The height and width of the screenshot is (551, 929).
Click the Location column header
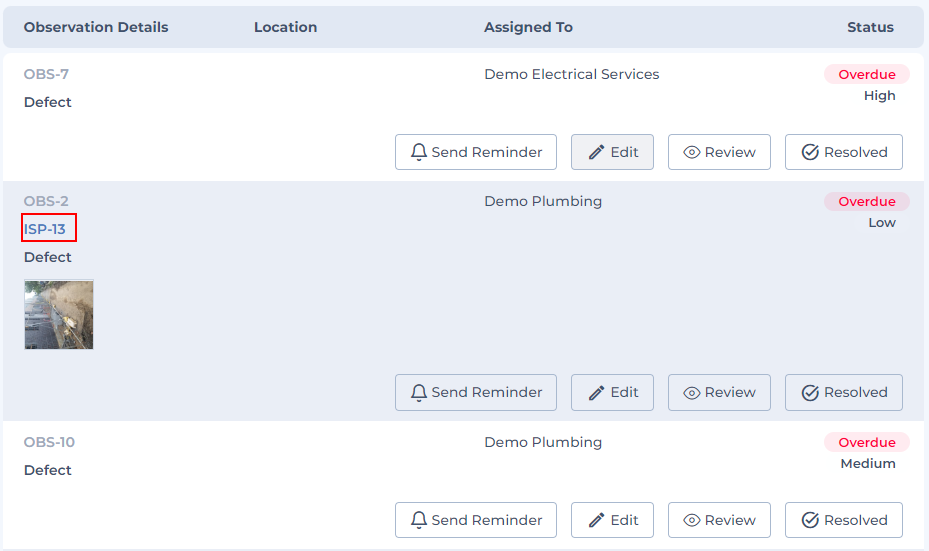tap(285, 27)
